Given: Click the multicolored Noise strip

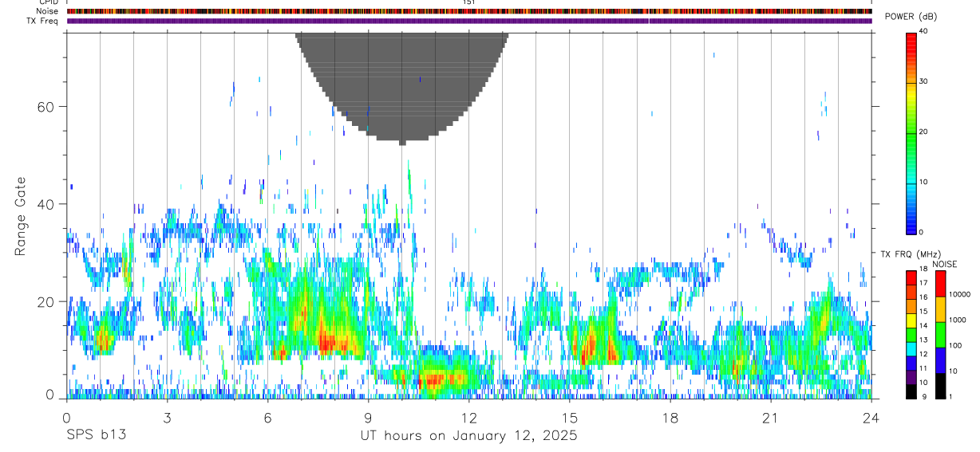Looking at the screenshot, I should [x=469, y=11].
